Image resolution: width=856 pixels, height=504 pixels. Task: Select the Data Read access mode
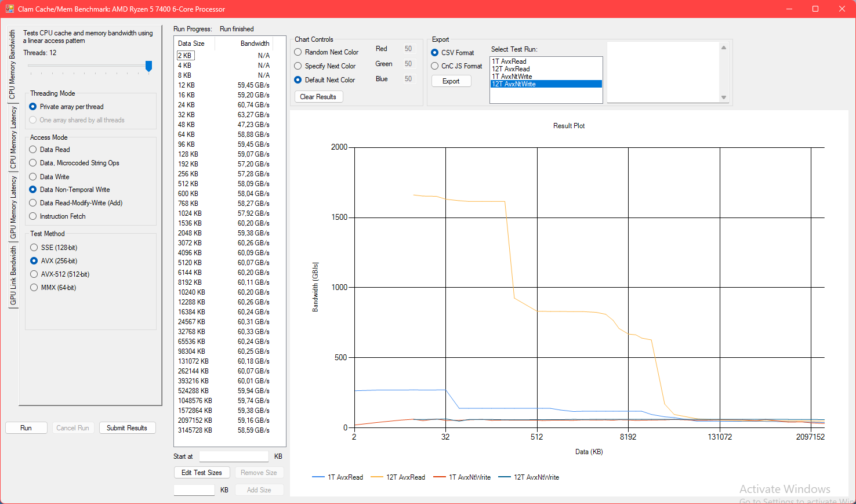coord(33,150)
